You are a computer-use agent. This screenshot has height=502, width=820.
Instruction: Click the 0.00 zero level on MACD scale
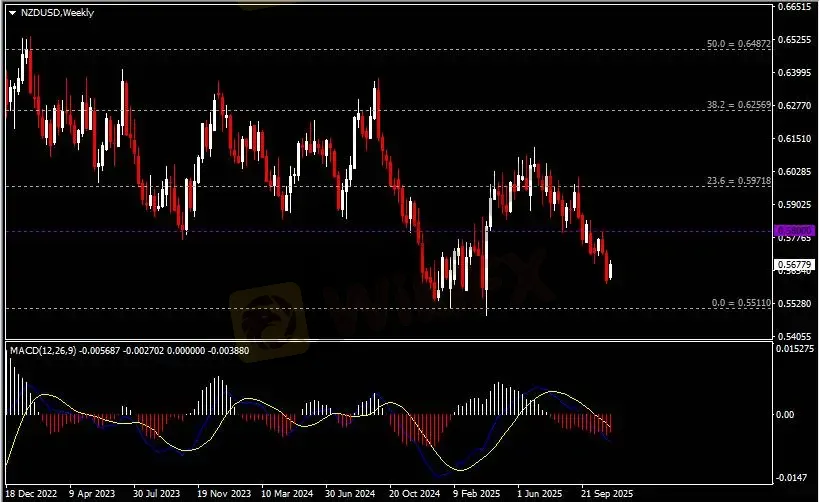pyautogui.click(x=788, y=414)
